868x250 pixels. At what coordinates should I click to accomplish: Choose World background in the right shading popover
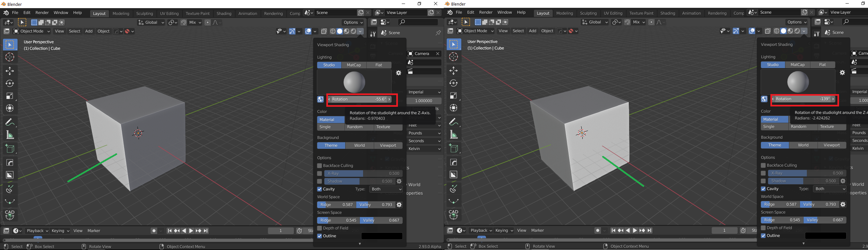pos(803,145)
